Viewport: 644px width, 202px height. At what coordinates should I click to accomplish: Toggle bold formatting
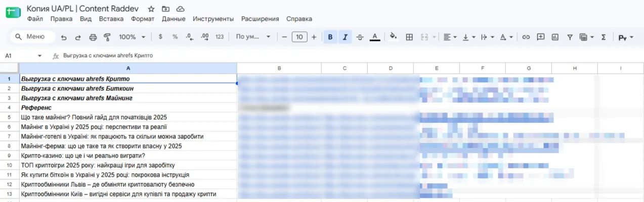(x=330, y=37)
